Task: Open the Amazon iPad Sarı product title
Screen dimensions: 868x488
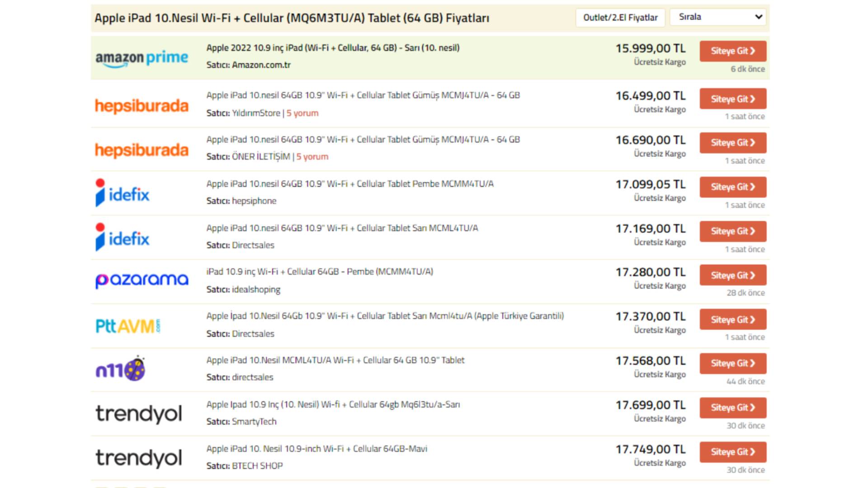Action: click(333, 48)
